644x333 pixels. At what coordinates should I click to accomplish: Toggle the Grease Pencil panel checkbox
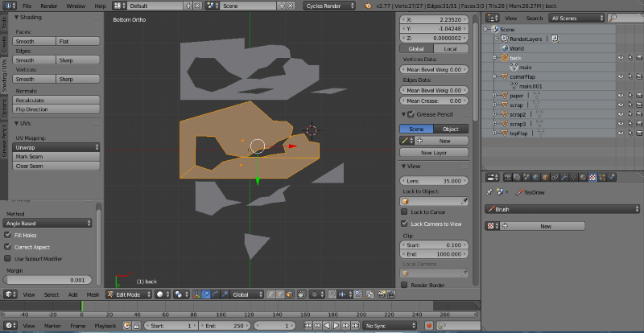coord(411,114)
